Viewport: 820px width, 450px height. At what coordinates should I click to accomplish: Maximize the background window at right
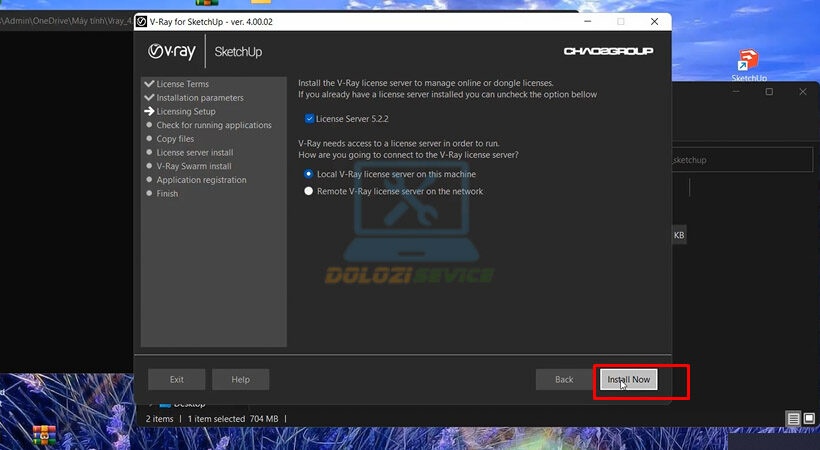[x=769, y=92]
